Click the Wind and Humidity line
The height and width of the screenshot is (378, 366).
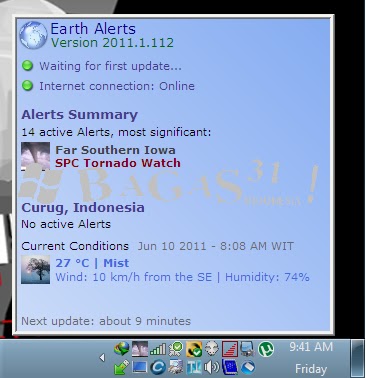coord(182,277)
